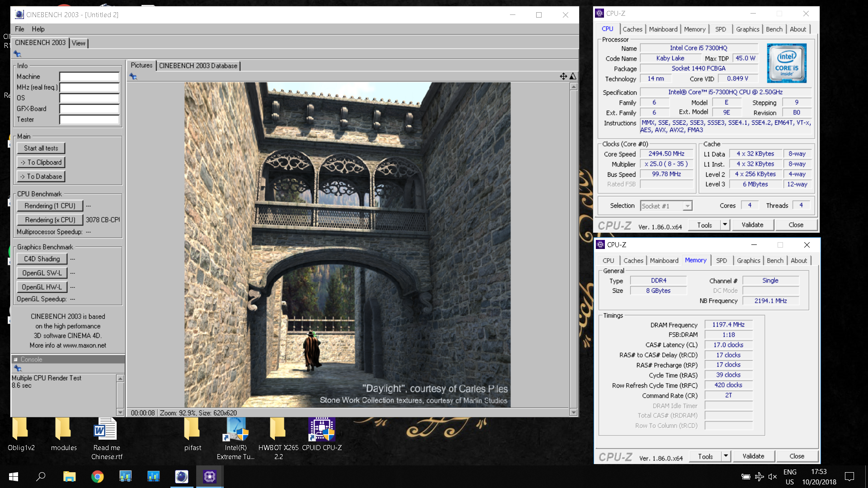Click the Machine input field
The width and height of the screenshot is (868, 488).
point(89,77)
